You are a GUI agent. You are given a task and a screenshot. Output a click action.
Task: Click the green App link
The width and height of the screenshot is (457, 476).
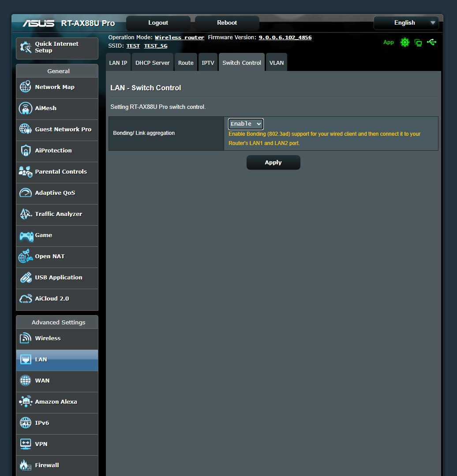[388, 42]
